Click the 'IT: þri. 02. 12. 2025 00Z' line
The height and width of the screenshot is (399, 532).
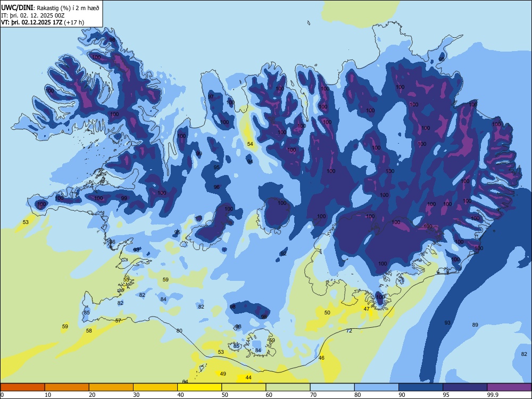coord(32,15)
